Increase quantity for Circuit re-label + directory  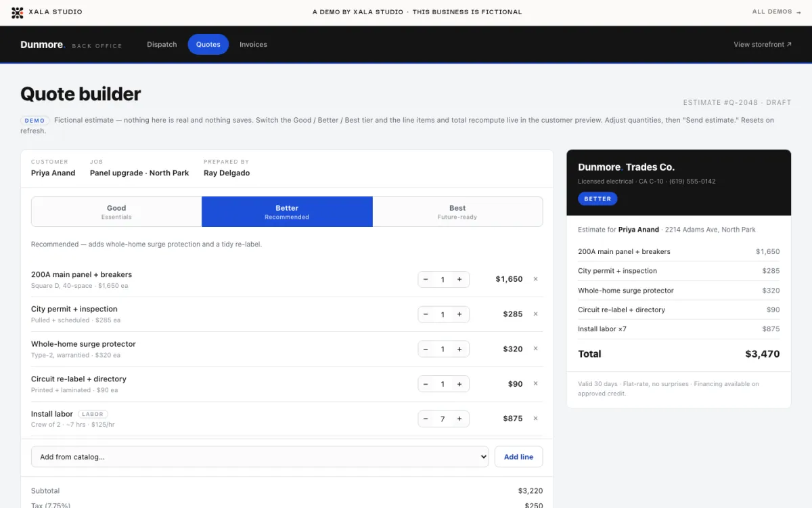point(459,384)
